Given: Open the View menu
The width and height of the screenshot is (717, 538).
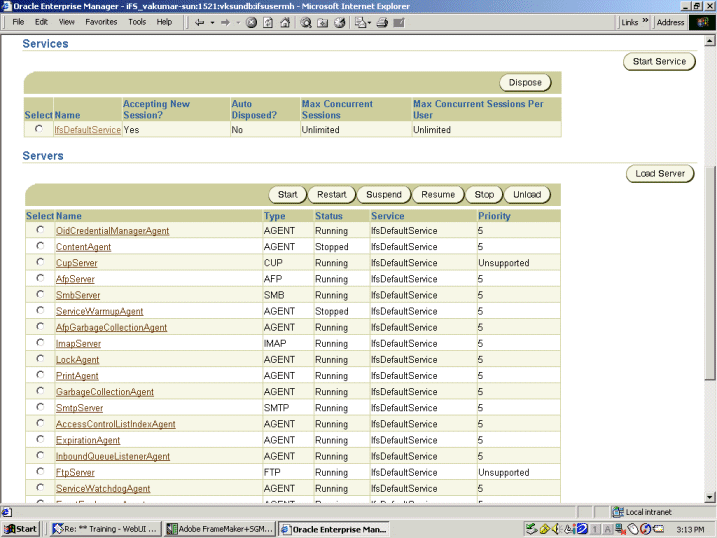Looking at the screenshot, I should pyautogui.click(x=66, y=22).
